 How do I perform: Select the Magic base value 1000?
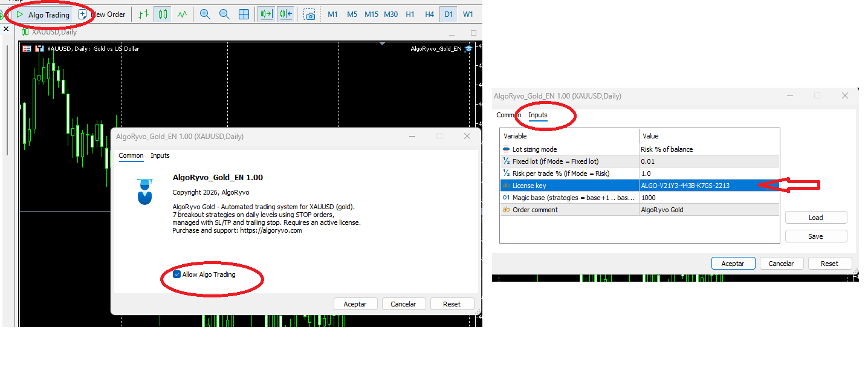(709, 198)
